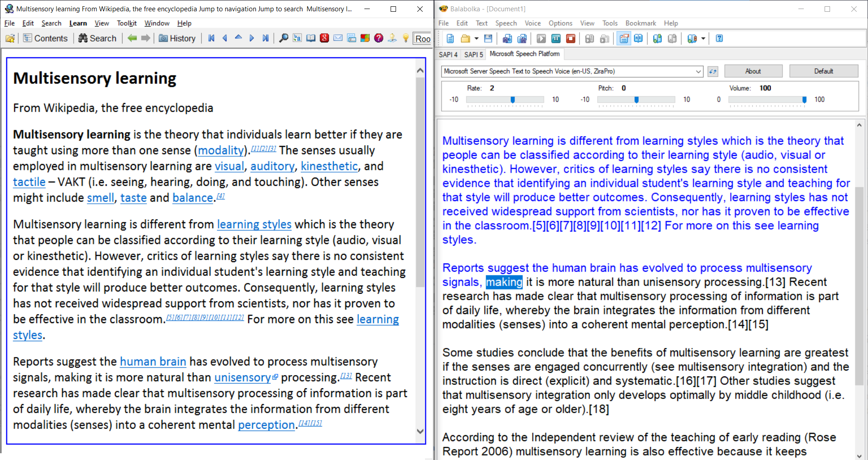Open the Search pane with binoculars icon

tap(97, 38)
